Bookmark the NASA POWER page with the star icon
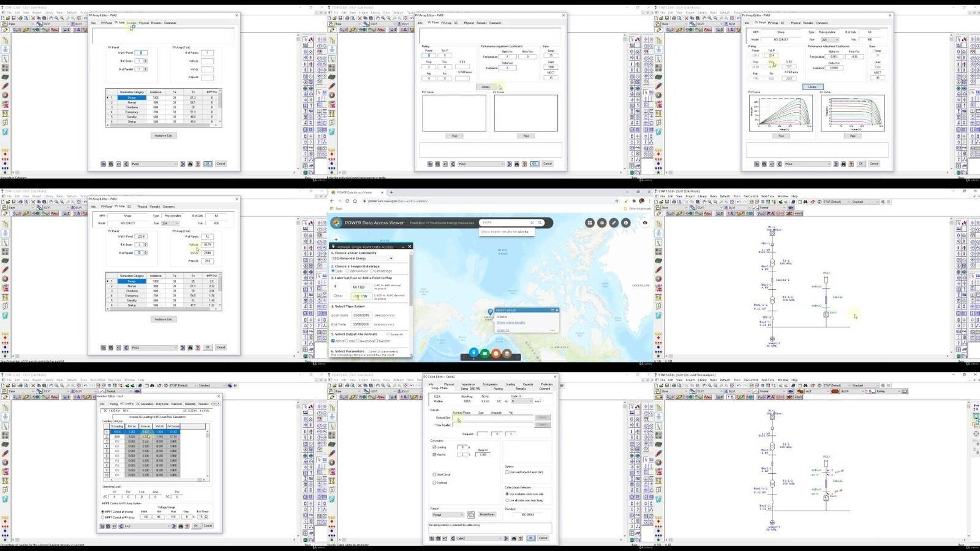Image resolution: width=980 pixels, height=551 pixels. (617, 201)
